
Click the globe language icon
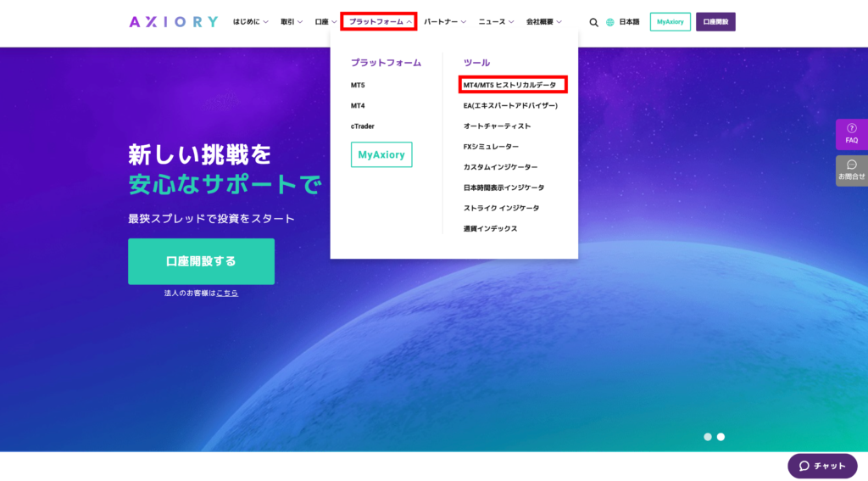coord(610,22)
